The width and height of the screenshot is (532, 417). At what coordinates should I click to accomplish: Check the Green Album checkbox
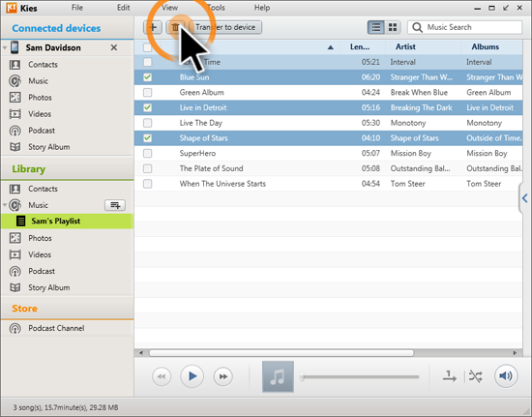147,92
